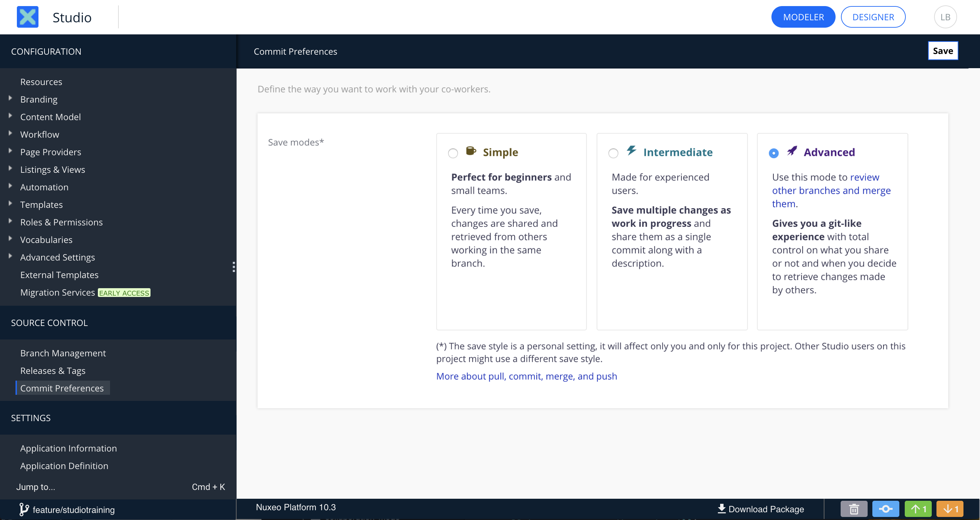The image size is (980, 520).
Task: Open Application Information settings
Action: pos(69,448)
